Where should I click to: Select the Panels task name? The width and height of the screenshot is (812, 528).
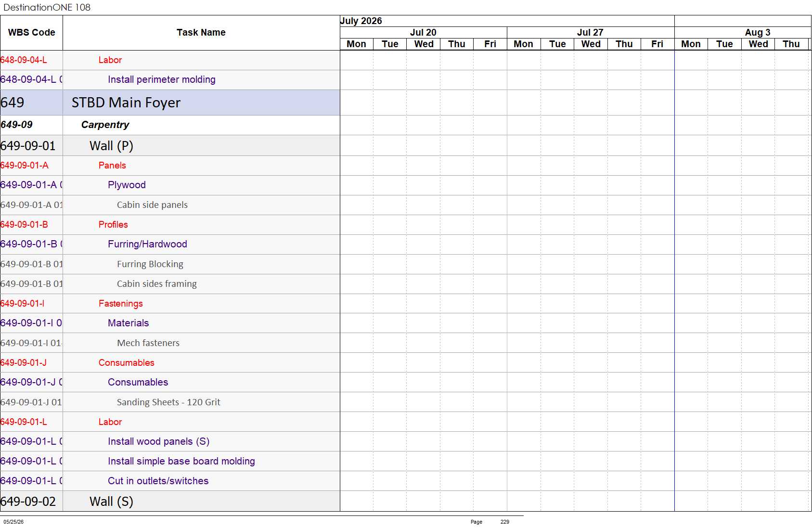click(112, 166)
